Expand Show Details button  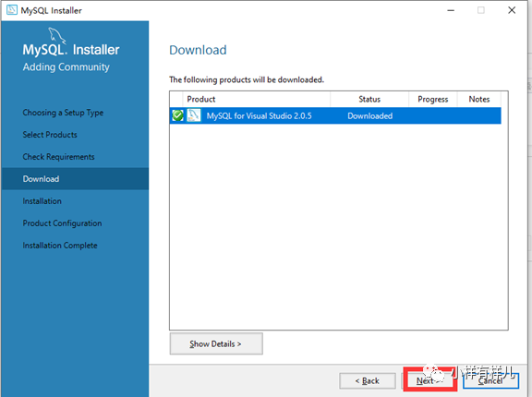tap(216, 343)
